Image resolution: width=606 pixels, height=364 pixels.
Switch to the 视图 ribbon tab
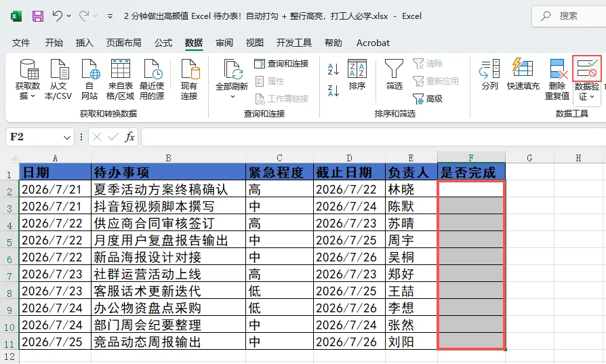(255, 43)
